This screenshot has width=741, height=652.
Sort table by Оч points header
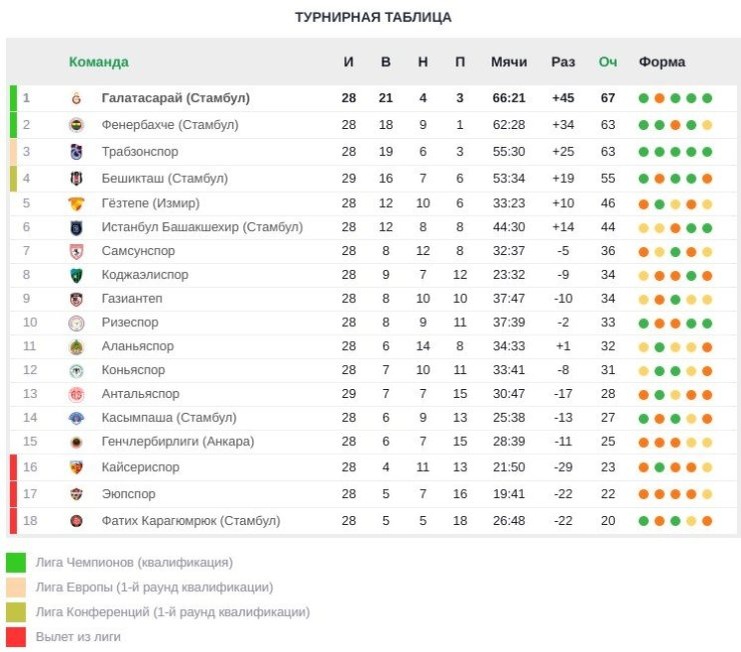tap(607, 62)
